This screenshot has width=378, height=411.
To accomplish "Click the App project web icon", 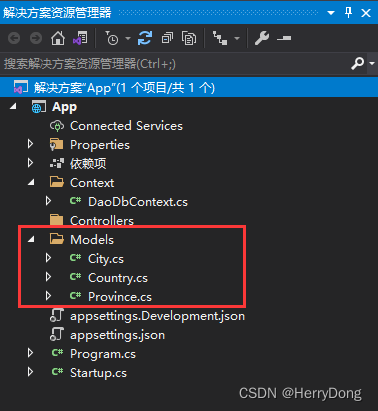I will coord(38,107).
